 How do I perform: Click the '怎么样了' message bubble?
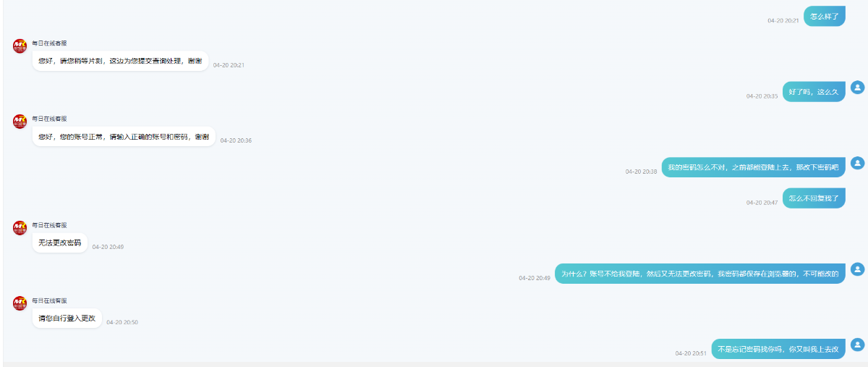point(824,16)
